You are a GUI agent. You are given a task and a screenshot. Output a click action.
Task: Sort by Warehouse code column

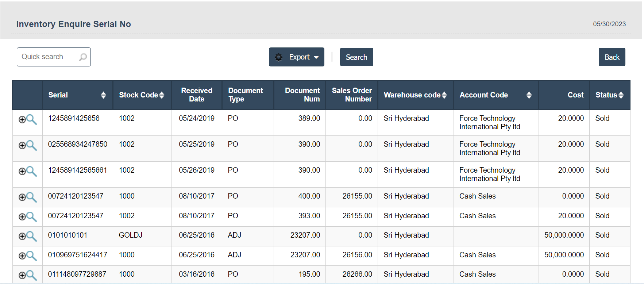coord(444,95)
